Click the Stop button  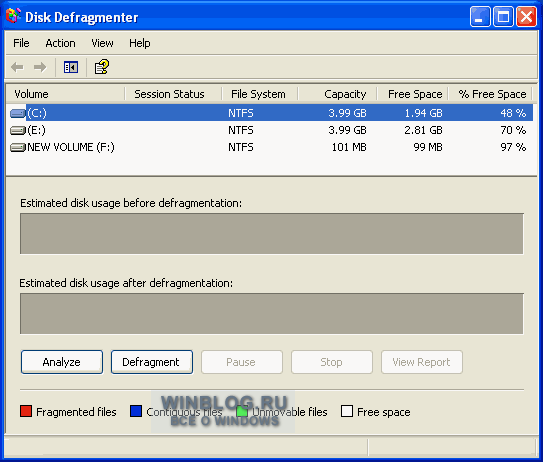pyautogui.click(x=332, y=362)
